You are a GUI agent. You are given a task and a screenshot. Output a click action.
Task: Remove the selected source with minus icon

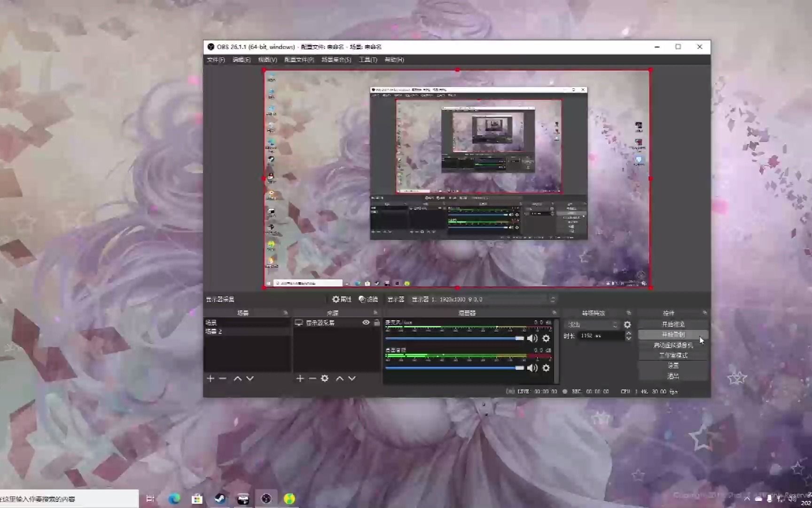click(x=312, y=379)
